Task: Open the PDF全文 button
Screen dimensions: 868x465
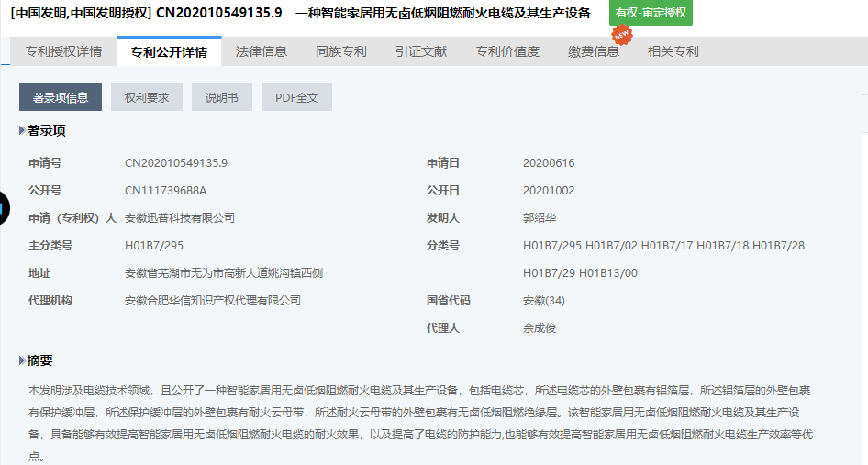Action: coord(296,97)
